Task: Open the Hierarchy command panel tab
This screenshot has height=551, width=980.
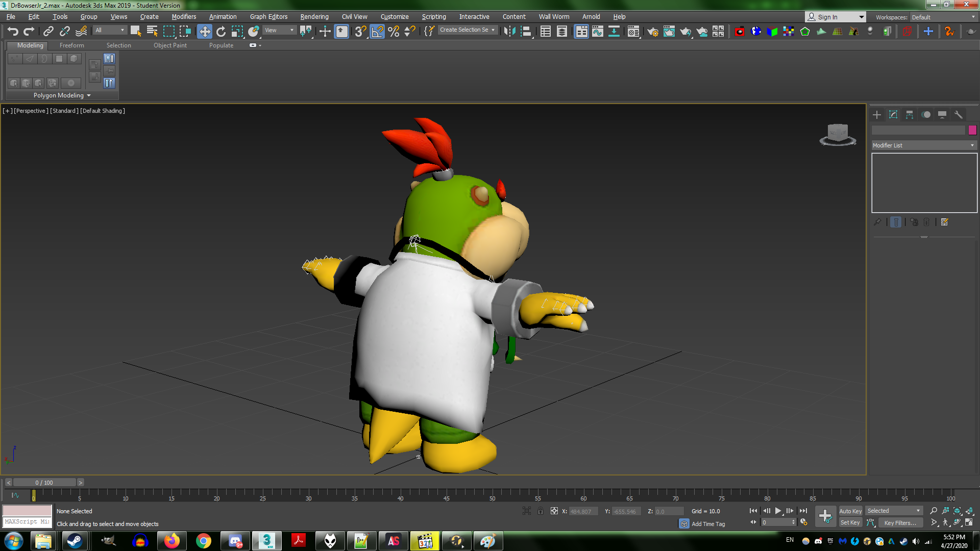Action: [x=910, y=115]
